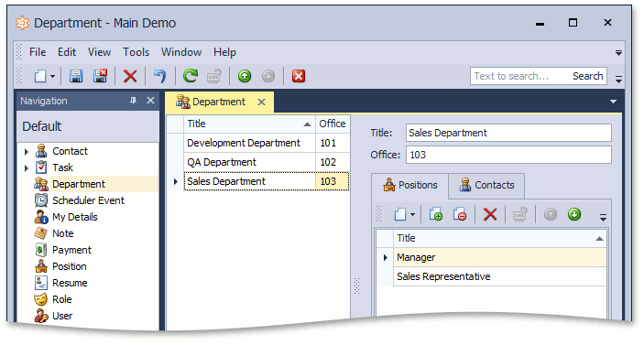
Task: Close the Department tab
Action: (x=261, y=102)
